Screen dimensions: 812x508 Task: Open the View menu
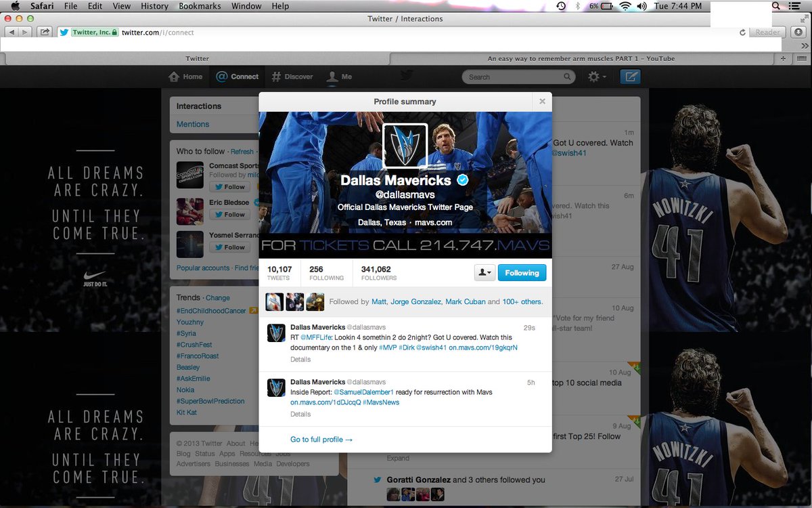pos(122,6)
